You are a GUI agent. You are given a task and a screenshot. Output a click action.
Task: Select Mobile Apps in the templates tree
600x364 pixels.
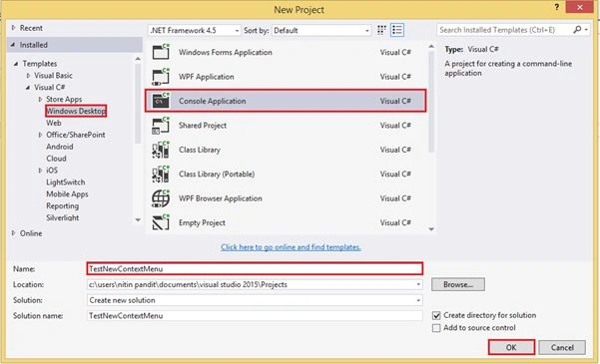67,193
